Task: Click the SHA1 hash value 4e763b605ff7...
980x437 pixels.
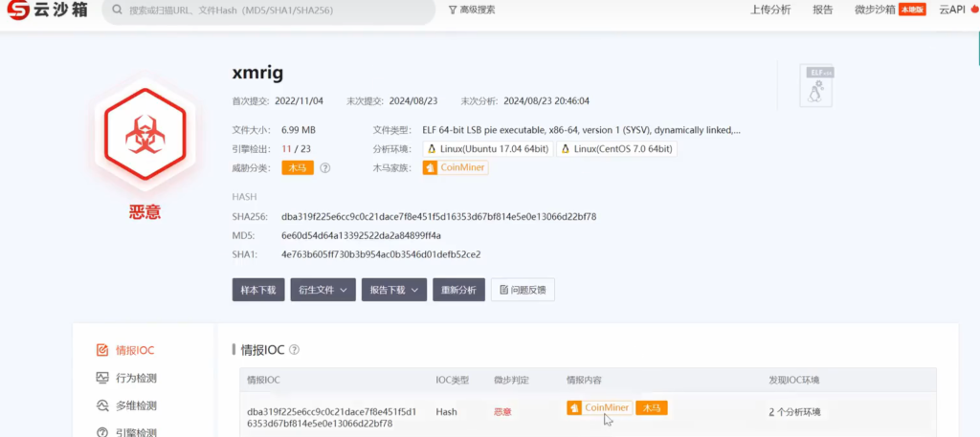Action: (x=381, y=254)
